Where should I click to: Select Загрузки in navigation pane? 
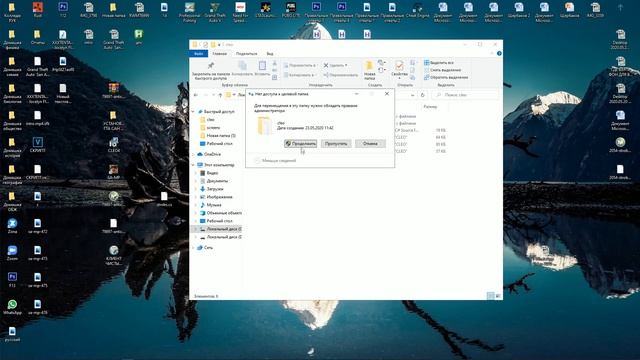tap(211, 189)
